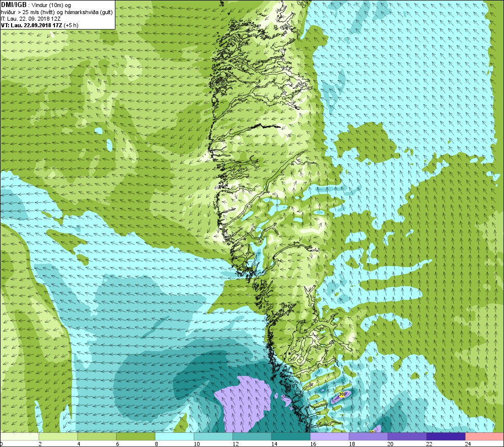This screenshot has height=447, width=504.
Task: Click the 18–20 m/s purple legend swatch
Action: tap(368, 436)
